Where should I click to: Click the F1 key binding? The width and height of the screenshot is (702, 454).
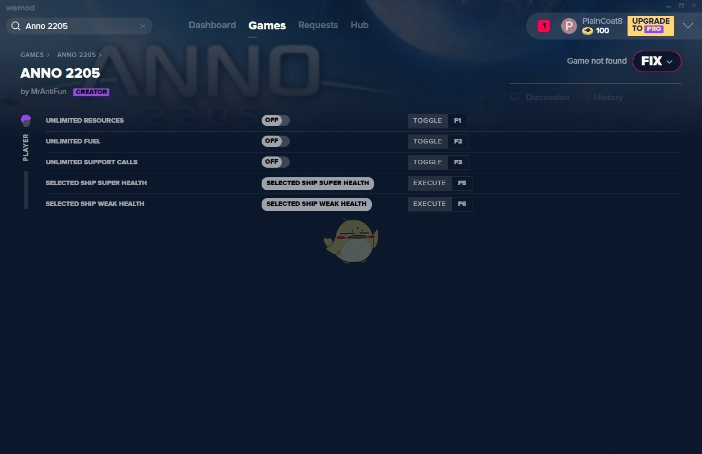tap(458, 120)
